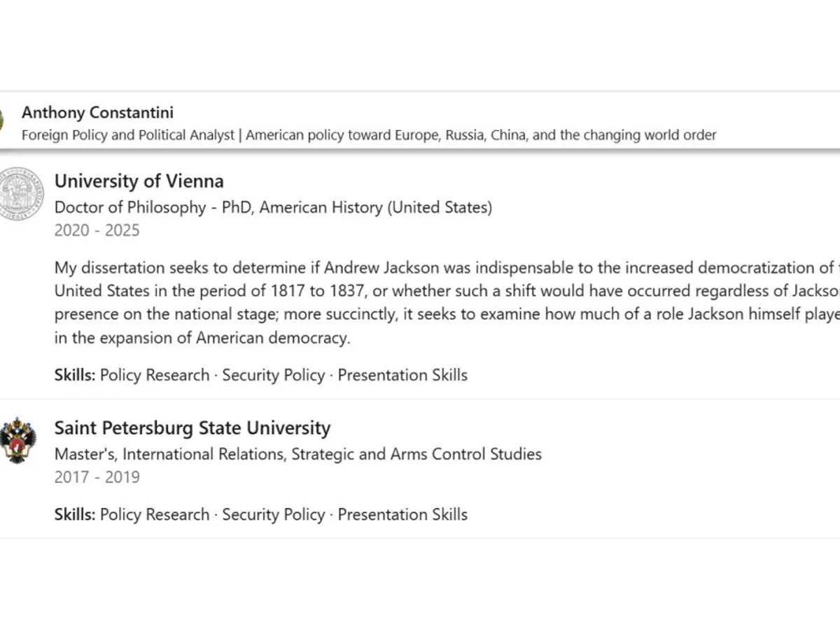The width and height of the screenshot is (840, 630).
Task: Select the Doctor of Philosophy degree line
Action: pyautogui.click(x=273, y=207)
